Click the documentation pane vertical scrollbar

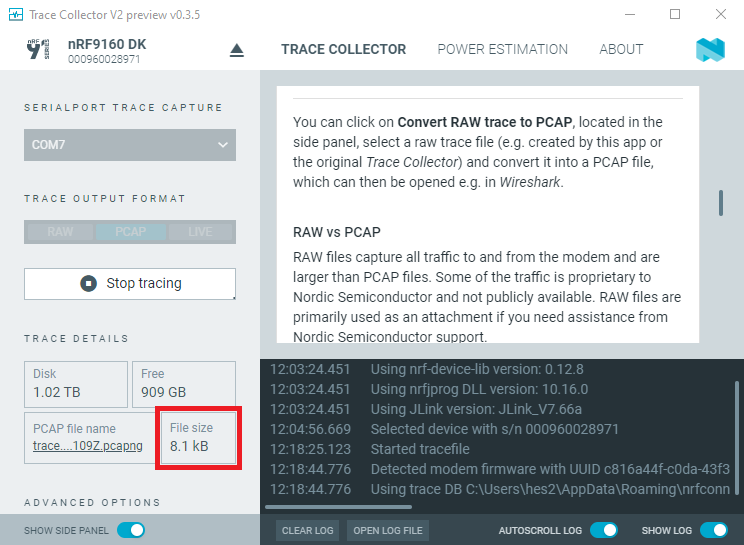pos(721,203)
